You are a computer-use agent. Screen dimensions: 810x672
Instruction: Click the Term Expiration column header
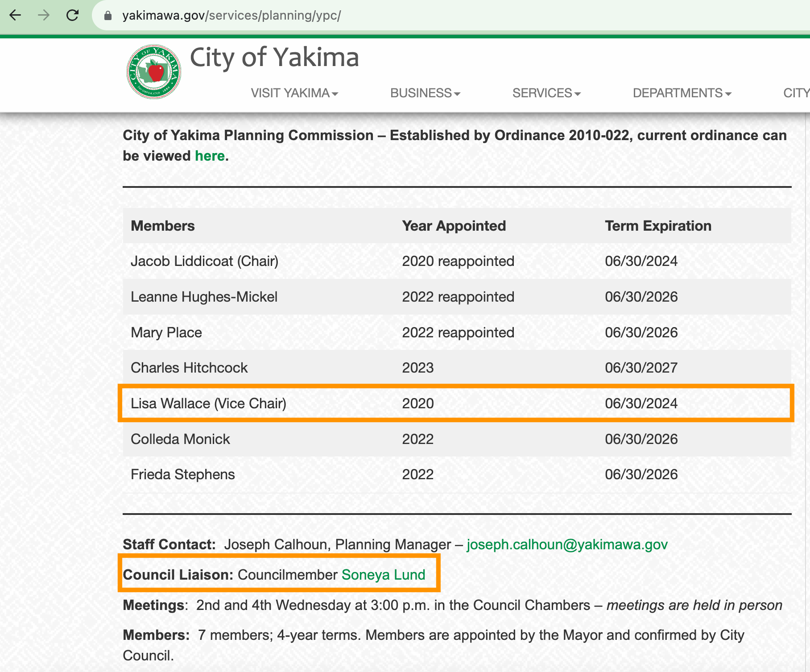pos(658,226)
